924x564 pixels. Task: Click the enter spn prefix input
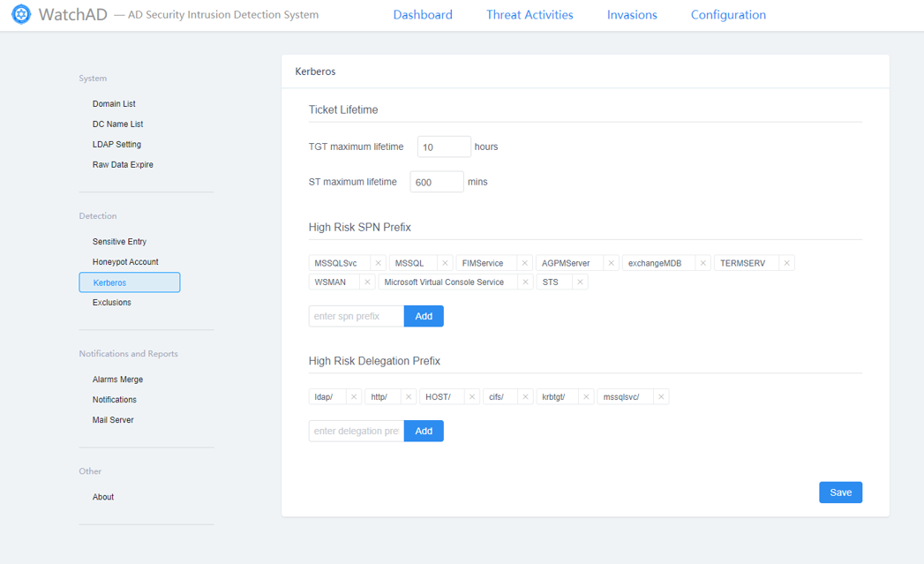click(x=357, y=316)
